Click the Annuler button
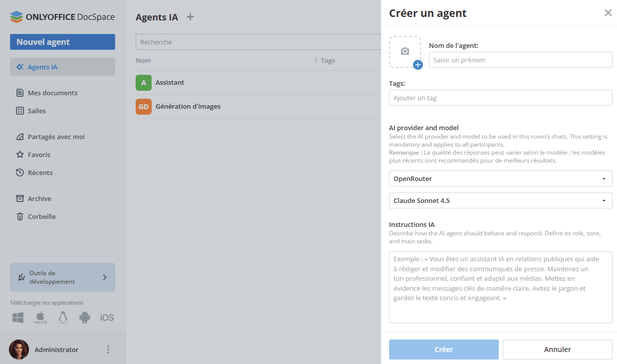 558,350
